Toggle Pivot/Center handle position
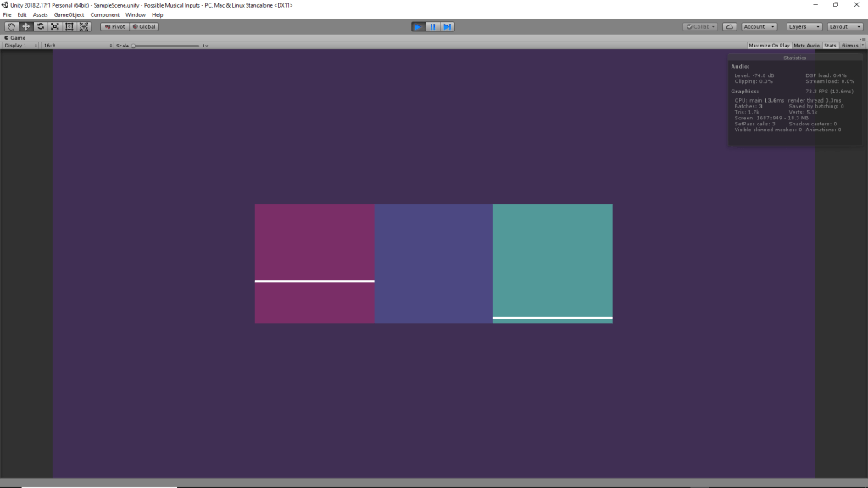The width and height of the screenshot is (868, 488). coord(114,26)
